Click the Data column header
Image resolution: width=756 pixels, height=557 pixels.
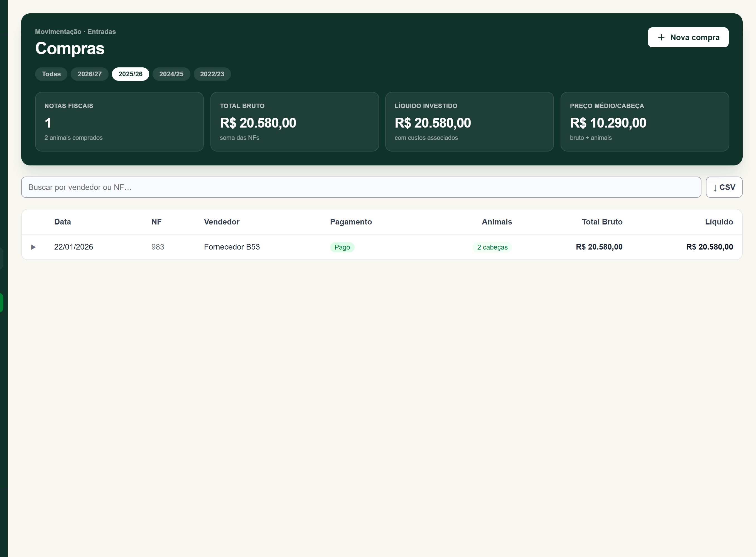coord(63,222)
